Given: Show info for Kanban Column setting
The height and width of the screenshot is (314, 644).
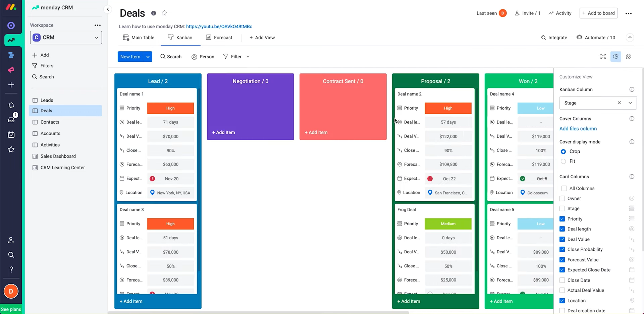Looking at the screenshot, I should [x=632, y=89].
